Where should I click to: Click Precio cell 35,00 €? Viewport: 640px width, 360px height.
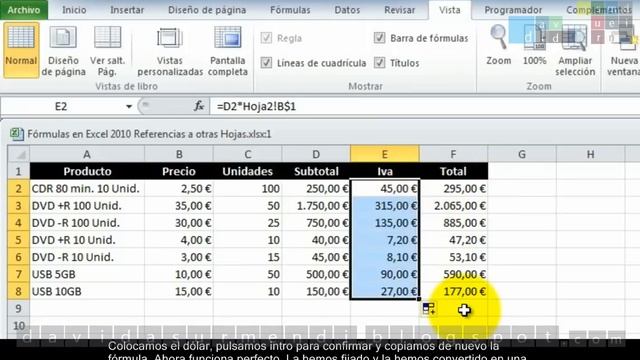tap(179, 206)
